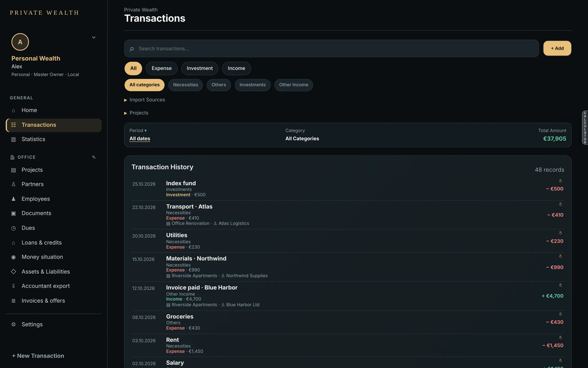Click the Statistics bar chart icon
This screenshot has width=588, height=368.
point(13,140)
